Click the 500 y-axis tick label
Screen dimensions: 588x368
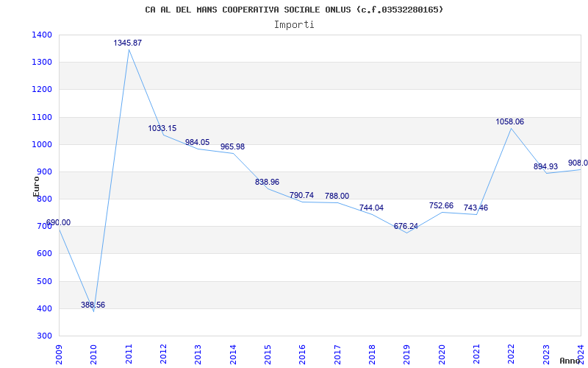tap(45, 281)
